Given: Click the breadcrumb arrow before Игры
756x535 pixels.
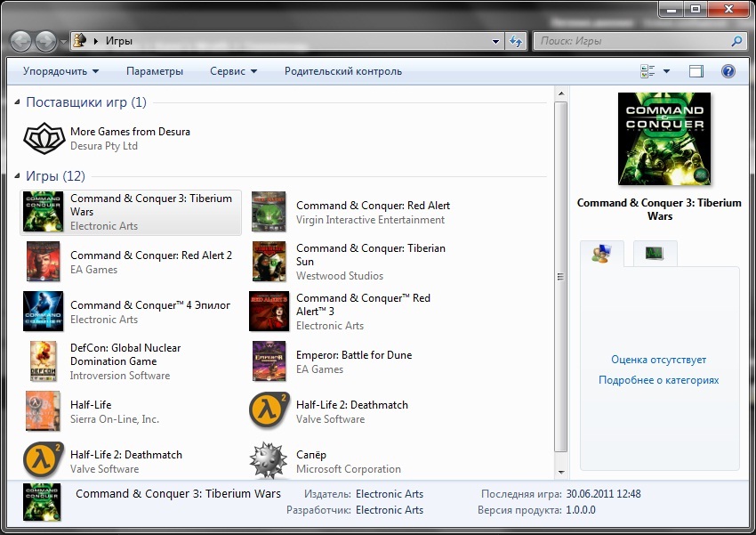Looking at the screenshot, I should pos(95,41).
